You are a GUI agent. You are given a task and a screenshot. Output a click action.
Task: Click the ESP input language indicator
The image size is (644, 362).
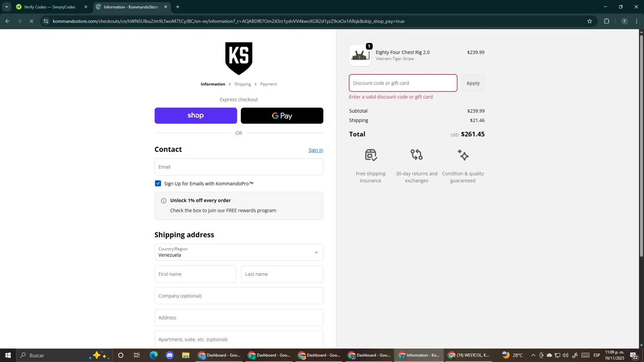597,355
